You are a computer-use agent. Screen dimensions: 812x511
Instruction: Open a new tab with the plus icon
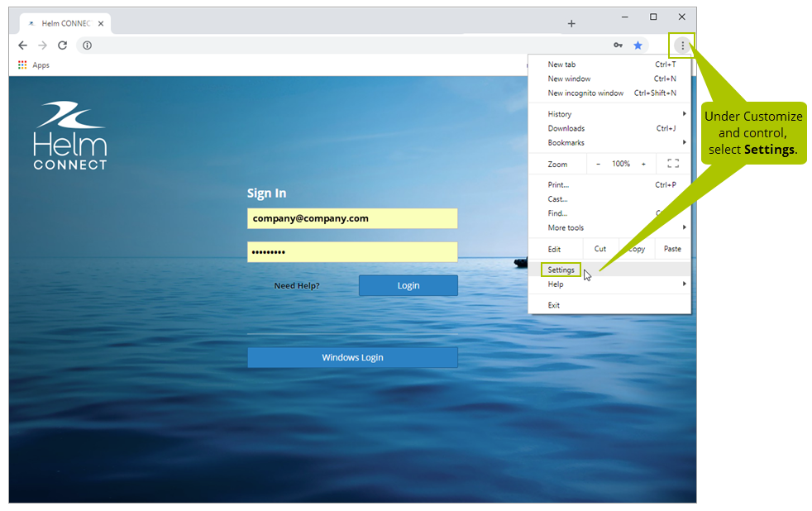[571, 23]
